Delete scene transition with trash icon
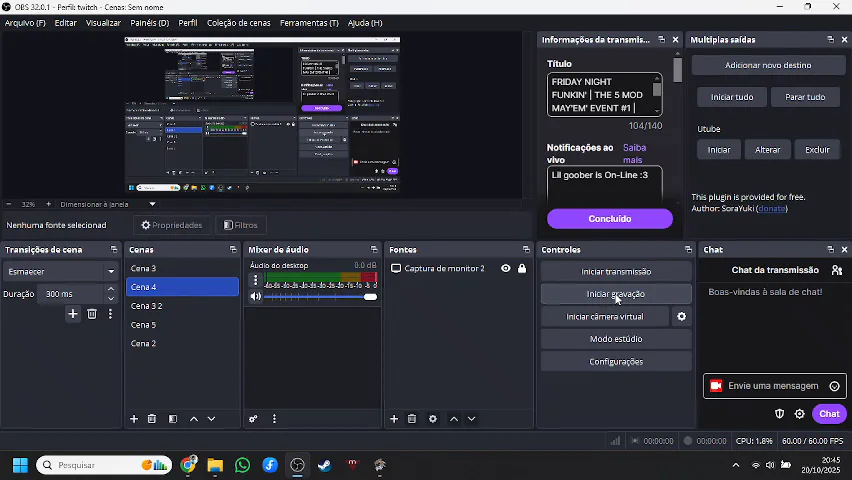 point(92,314)
